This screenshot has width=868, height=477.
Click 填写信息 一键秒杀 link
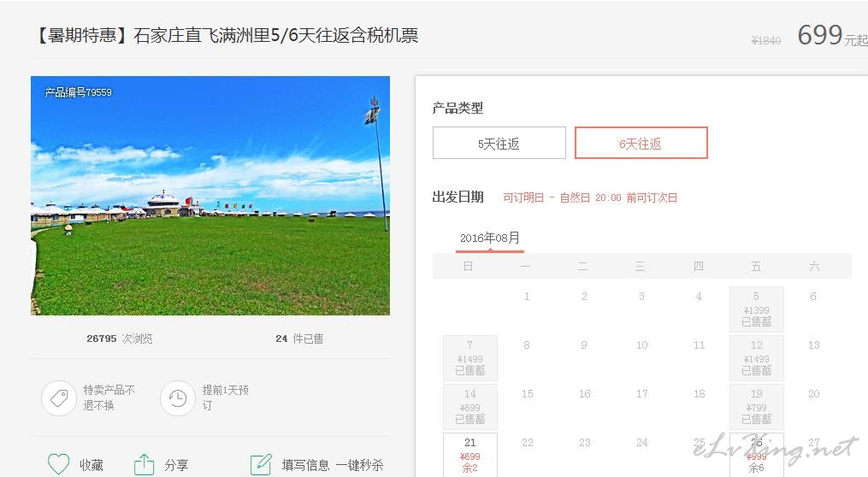[x=332, y=465]
